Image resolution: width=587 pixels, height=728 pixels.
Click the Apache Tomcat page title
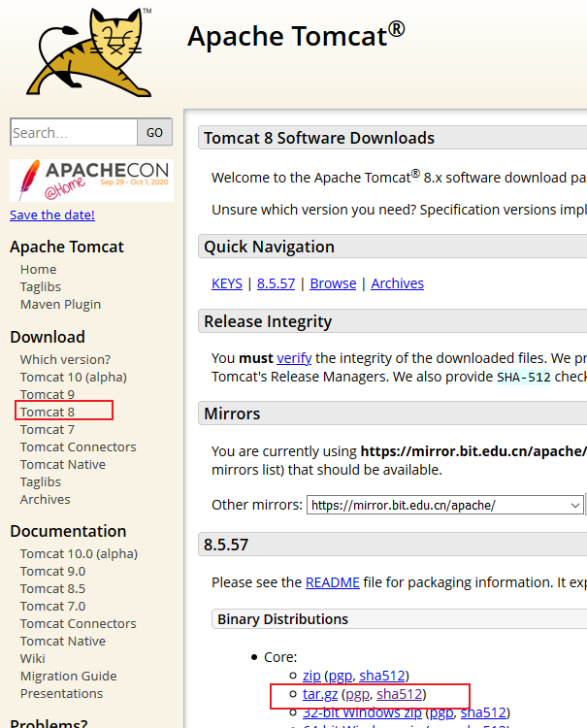(x=296, y=36)
